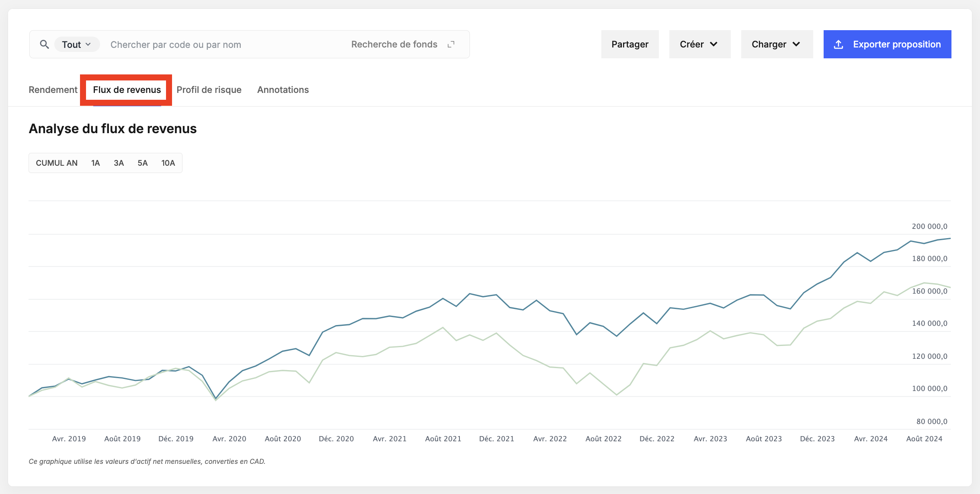Image resolution: width=980 pixels, height=494 pixels.
Task: Switch to the Rendement tab
Action: (x=53, y=90)
